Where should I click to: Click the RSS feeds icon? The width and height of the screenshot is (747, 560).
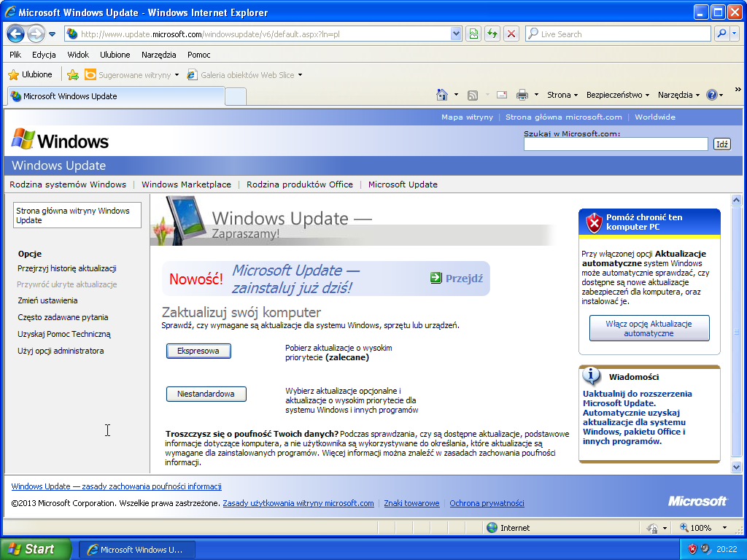473,96
